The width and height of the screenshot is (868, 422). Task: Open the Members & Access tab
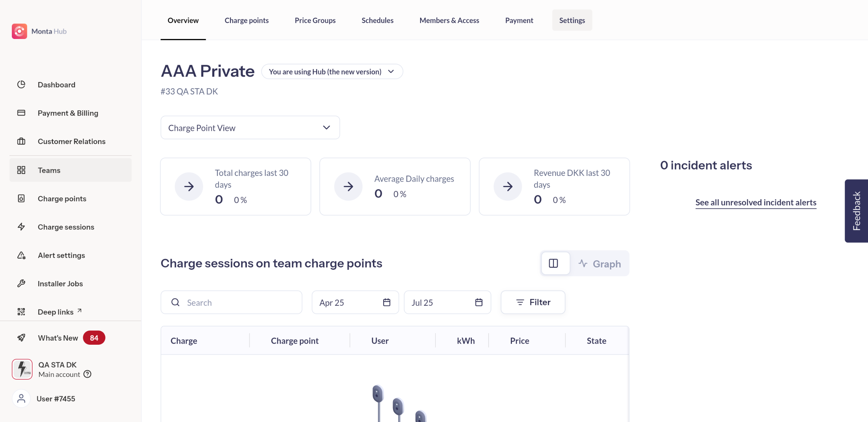449,20
